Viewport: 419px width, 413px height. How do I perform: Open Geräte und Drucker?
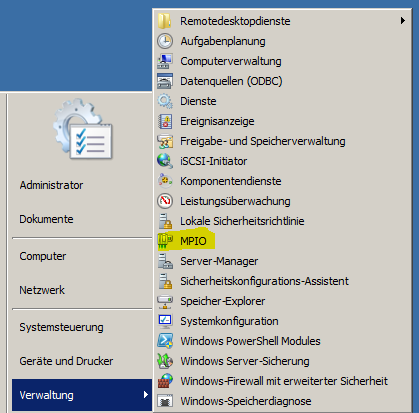(x=82, y=361)
